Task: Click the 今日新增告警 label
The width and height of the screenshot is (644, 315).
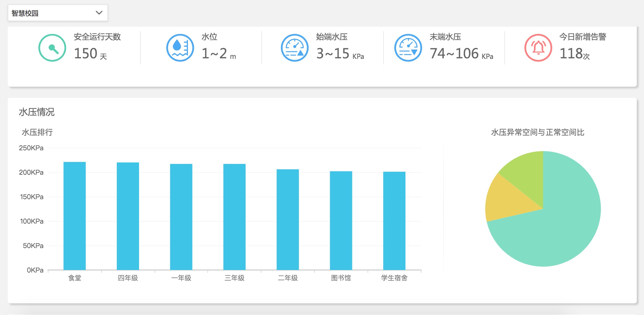Action: pos(583,37)
